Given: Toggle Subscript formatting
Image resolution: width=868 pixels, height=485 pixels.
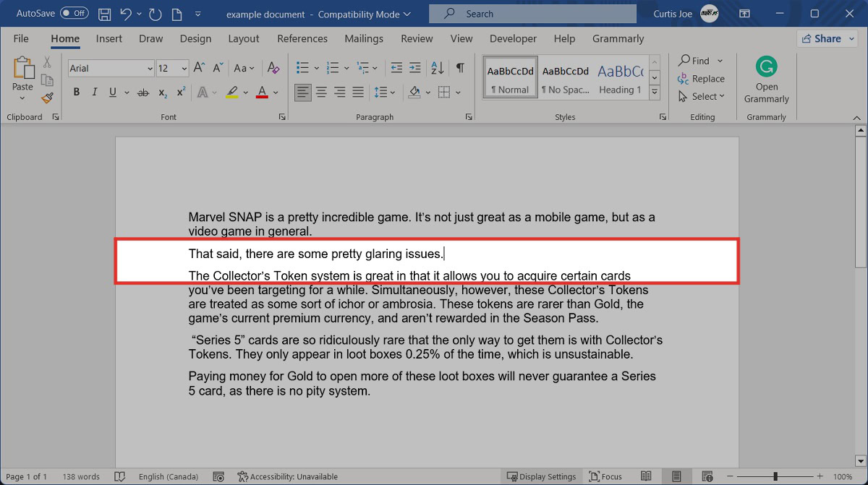Looking at the screenshot, I should [x=163, y=93].
